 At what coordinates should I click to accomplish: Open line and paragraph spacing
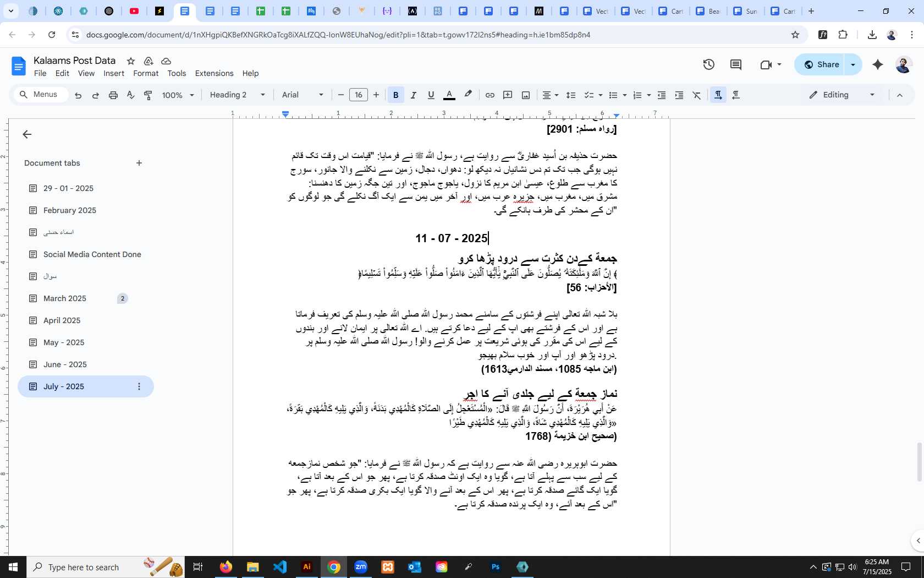pos(571,95)
